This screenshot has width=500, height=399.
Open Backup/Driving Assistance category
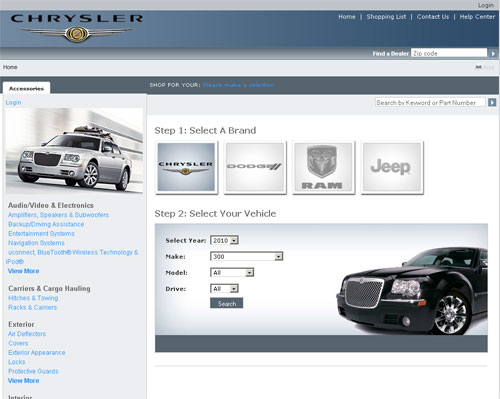pyautogui.click(x=46, y=224)
